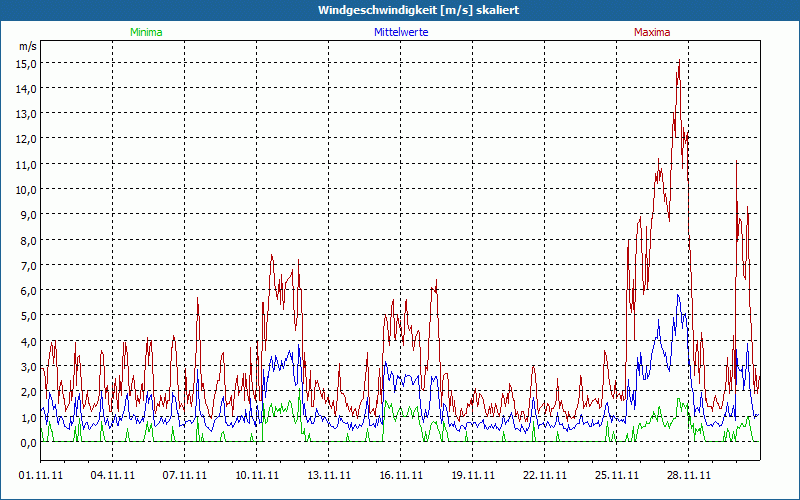Click the red Maxima peak above 15 m/s
This screenshot has width=800, height=500.
click(x=679, y=61)
